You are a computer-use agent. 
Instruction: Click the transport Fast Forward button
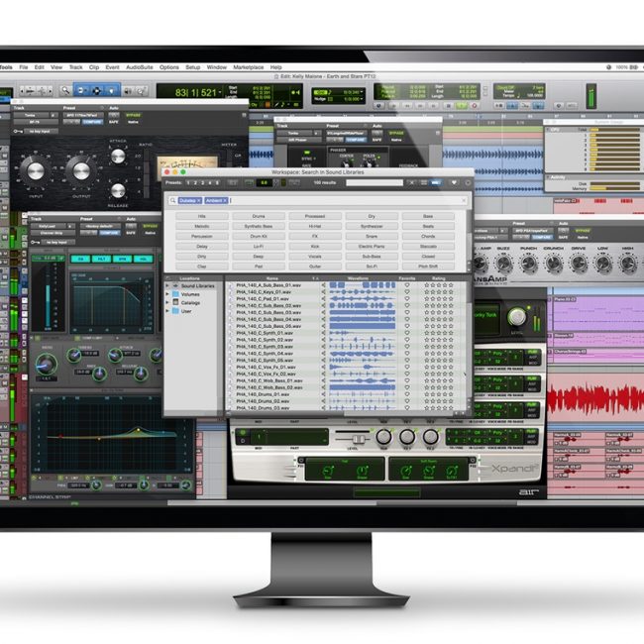pos(420,106)
